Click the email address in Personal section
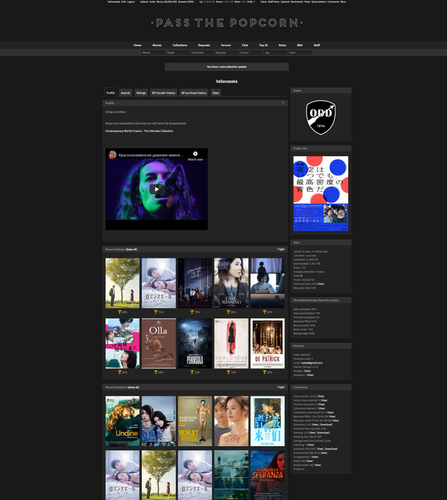This screenshot has height=500, width=447. 312,363
